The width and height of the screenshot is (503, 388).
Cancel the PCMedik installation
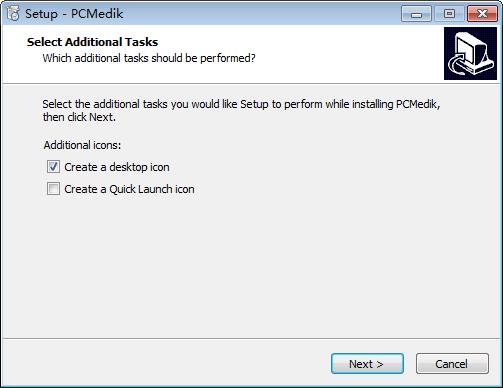(x=452, y=364)
